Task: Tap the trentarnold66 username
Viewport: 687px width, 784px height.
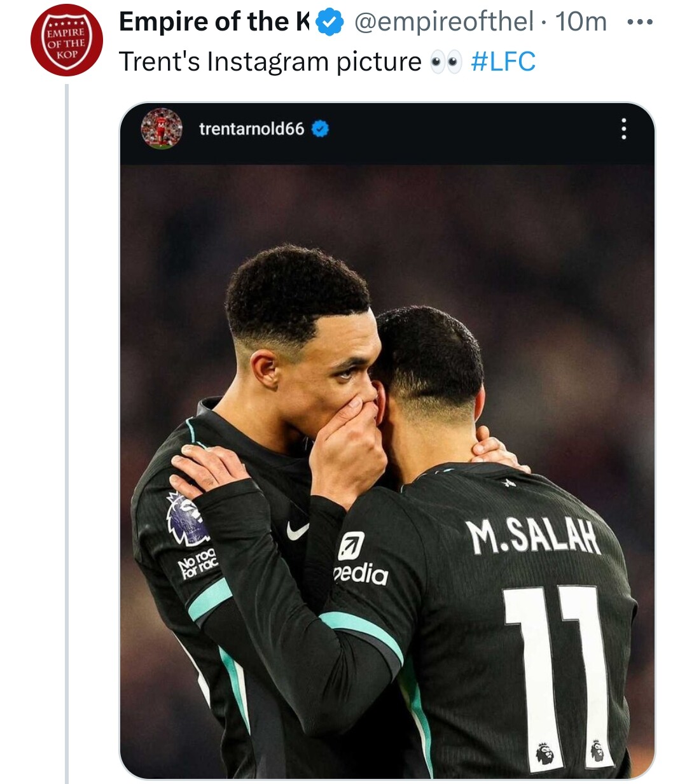Action: point(252,129)
